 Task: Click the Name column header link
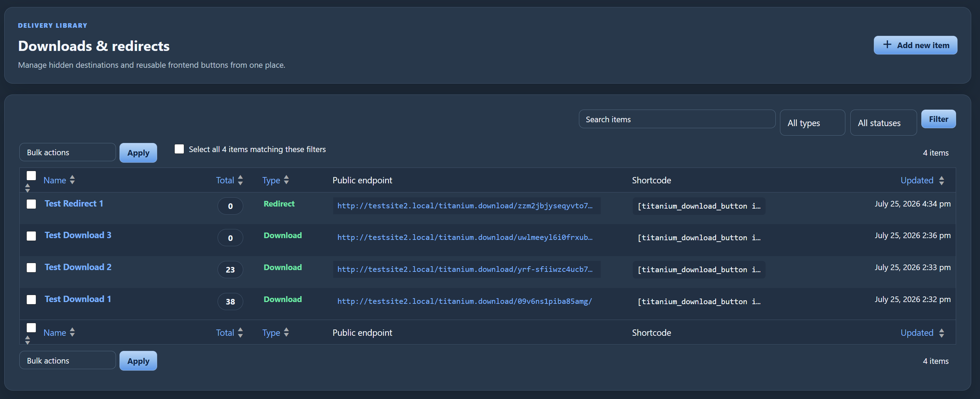pyautogui.click(x=55, y=180)
